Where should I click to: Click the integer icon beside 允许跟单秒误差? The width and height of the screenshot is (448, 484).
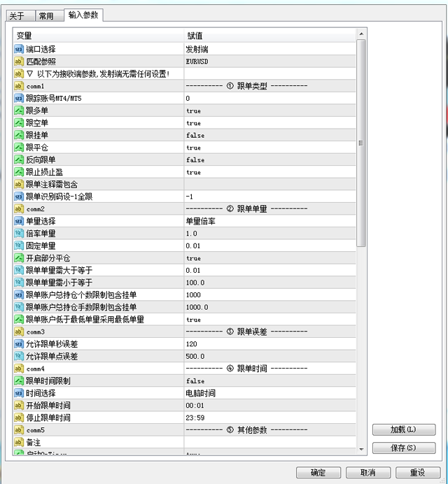click(19, 344)
